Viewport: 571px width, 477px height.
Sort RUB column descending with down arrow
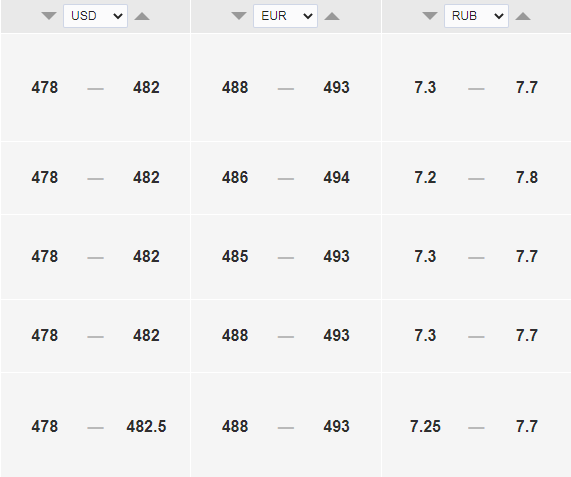tap(430, 16)
